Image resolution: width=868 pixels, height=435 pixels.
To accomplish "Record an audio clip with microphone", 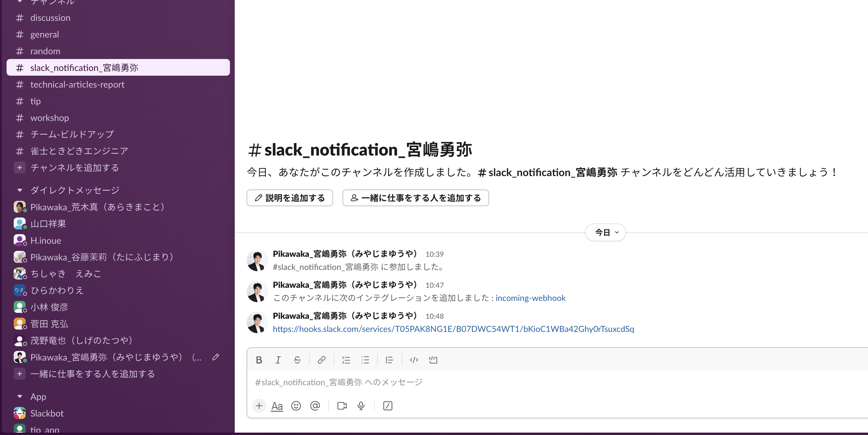I will tap(361, 406).
